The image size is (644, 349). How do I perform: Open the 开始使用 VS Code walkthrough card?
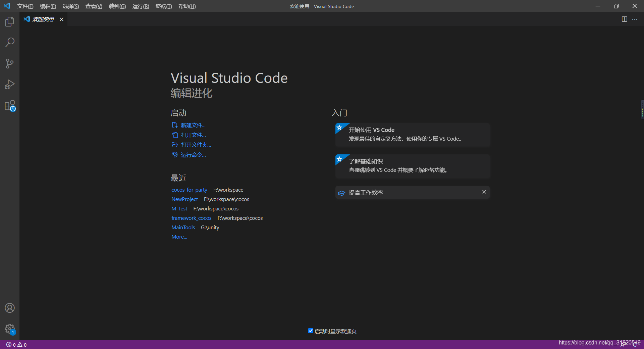pyautogui.click(x=413, y=135)
